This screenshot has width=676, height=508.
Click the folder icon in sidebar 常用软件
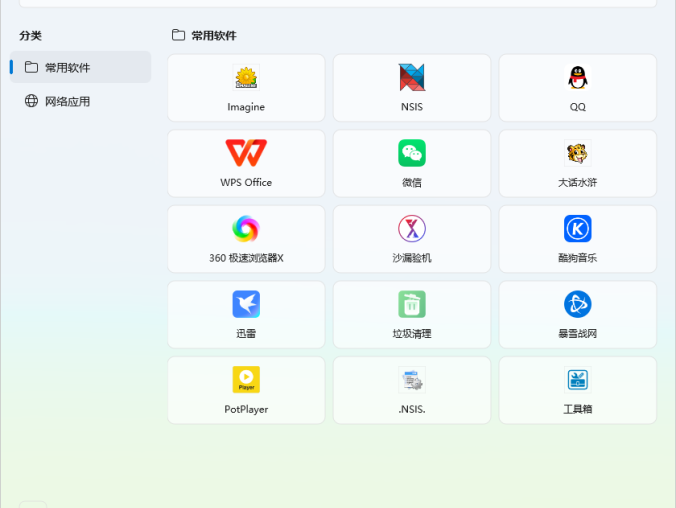pos(31,67)
